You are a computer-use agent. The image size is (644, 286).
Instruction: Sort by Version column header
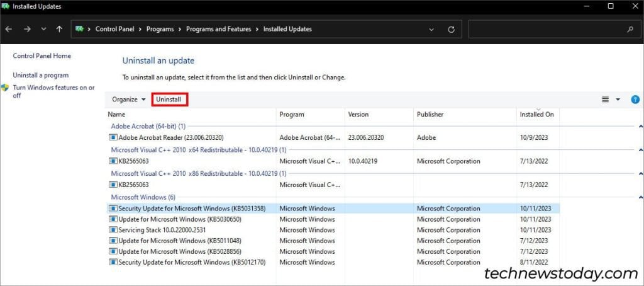379,115
